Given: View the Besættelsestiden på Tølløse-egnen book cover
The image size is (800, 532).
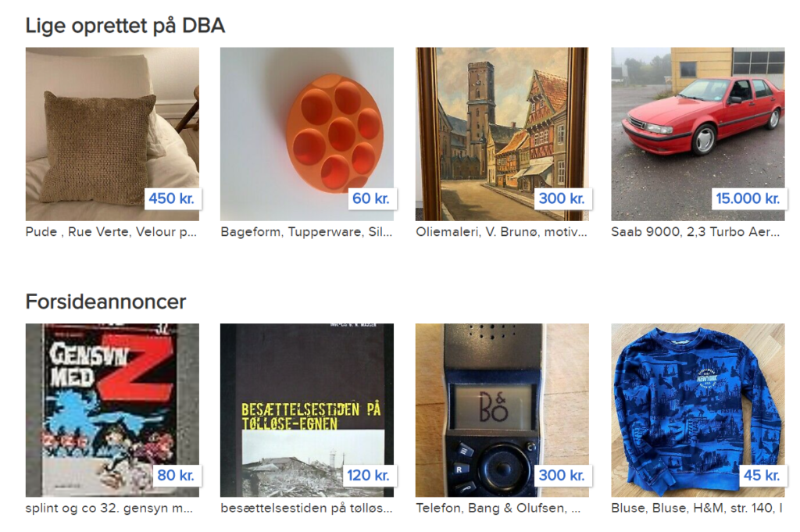Looking at the screenshot, I should click(x=306, y=410).
